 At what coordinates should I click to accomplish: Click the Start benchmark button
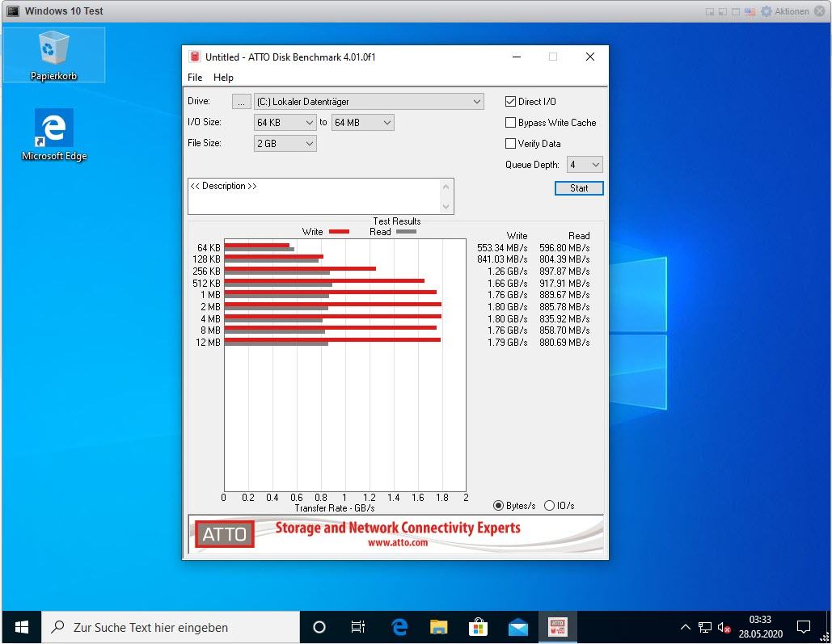point(579,188)
